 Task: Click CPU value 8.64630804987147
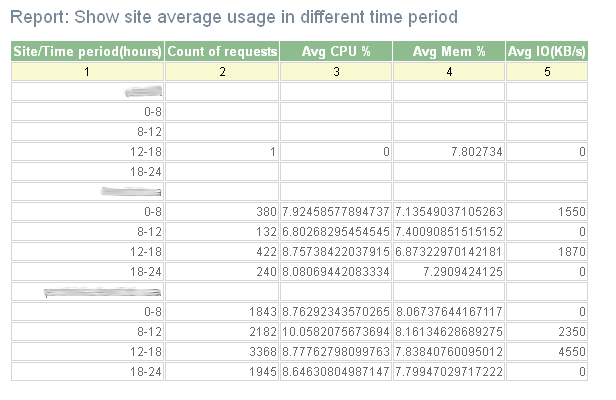click(x=336, y=372)
